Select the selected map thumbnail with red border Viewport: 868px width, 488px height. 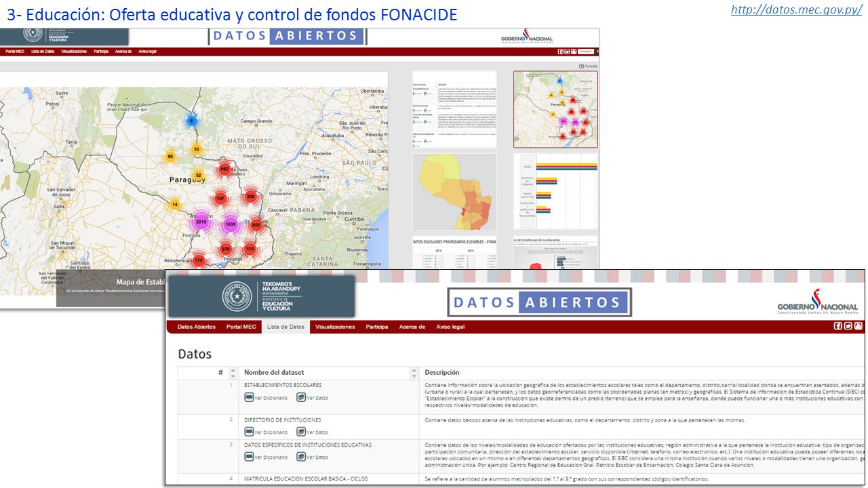tap(555, 109)
